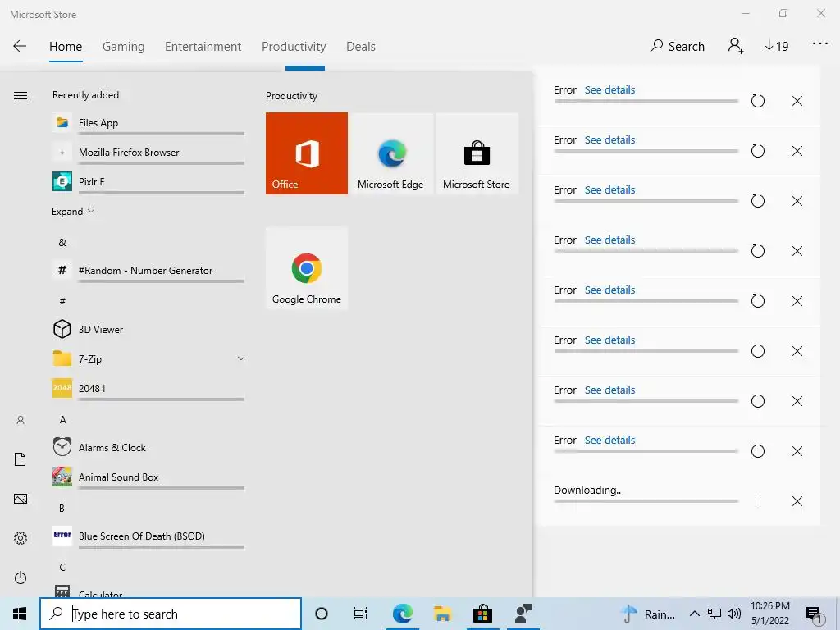Open the Entertainment tab
Image resolution: width=840 pixels, height=630 pixels.
[x=203, y=47]
